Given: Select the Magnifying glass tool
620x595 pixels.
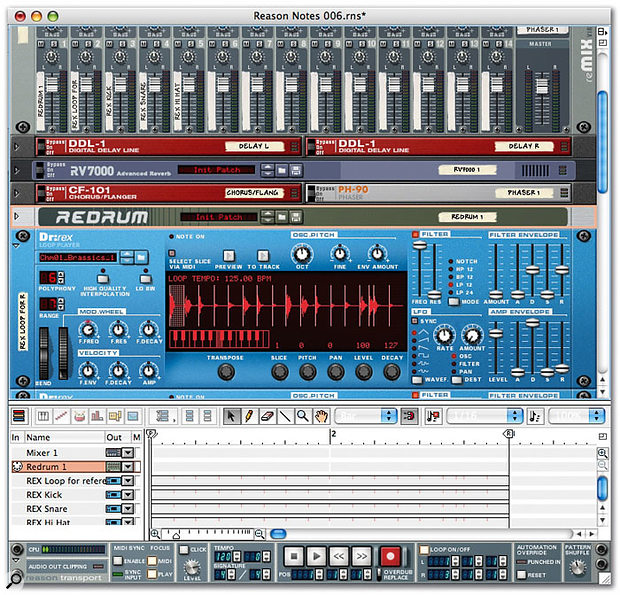Looking at the screenshot, I should 303,416.
